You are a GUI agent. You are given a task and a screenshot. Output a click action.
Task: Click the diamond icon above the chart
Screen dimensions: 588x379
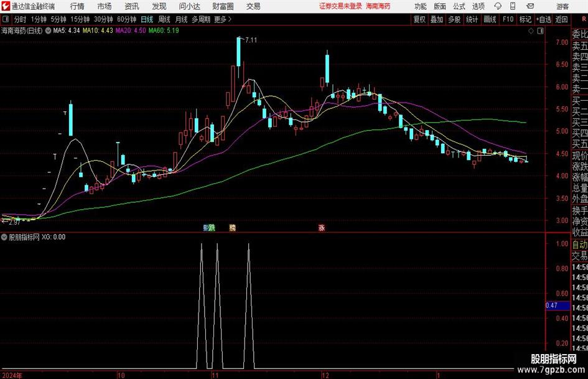[531, 30]
